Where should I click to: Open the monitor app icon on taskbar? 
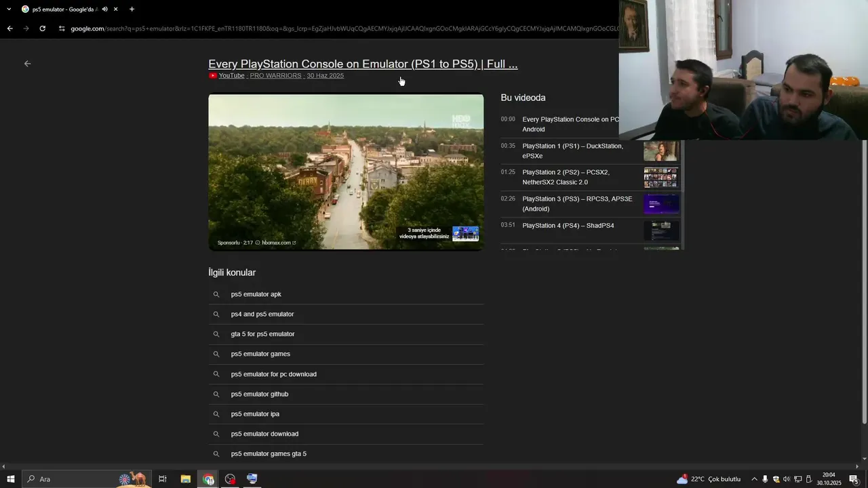(x=252, y=479)
